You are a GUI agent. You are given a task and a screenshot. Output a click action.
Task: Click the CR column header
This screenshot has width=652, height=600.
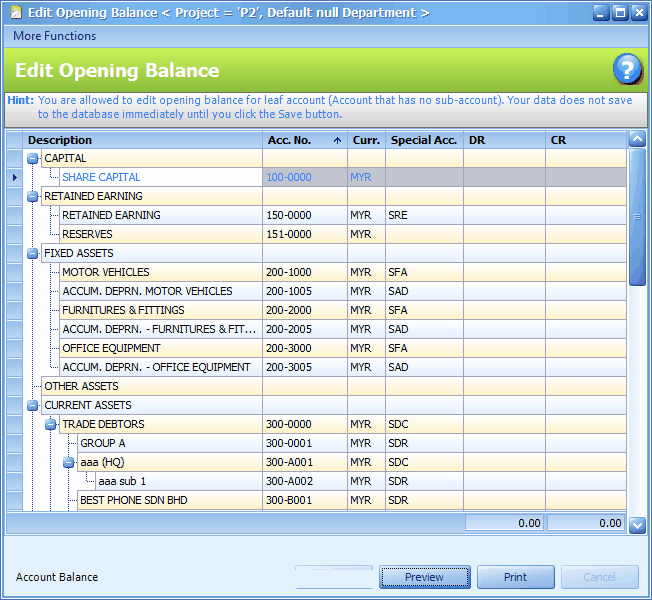(586, 140)
